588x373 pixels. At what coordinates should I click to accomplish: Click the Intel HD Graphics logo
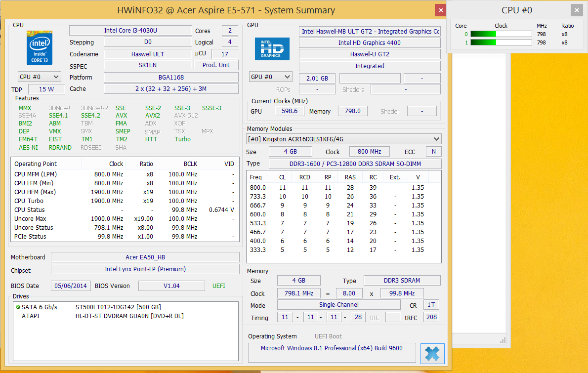(272, 49)
